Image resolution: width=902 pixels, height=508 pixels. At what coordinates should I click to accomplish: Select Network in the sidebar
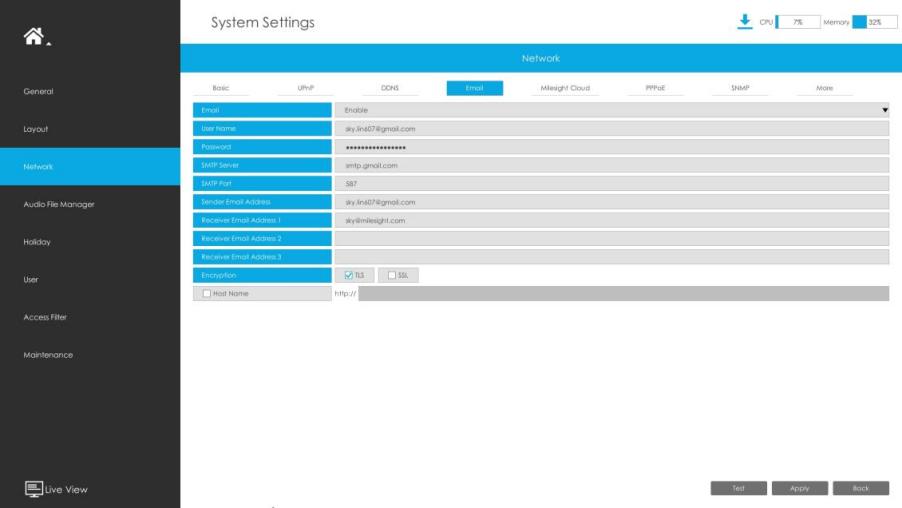90,167
